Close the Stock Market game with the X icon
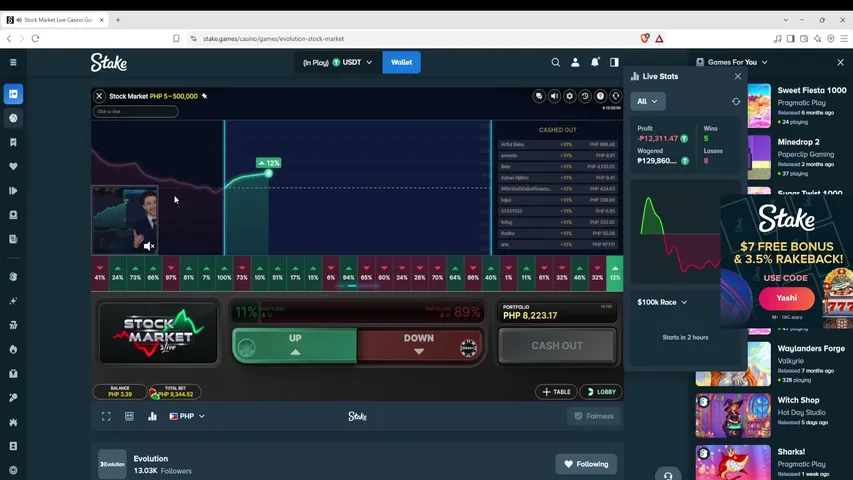Viewport: 853px width, 480px height. pos(99,96)
